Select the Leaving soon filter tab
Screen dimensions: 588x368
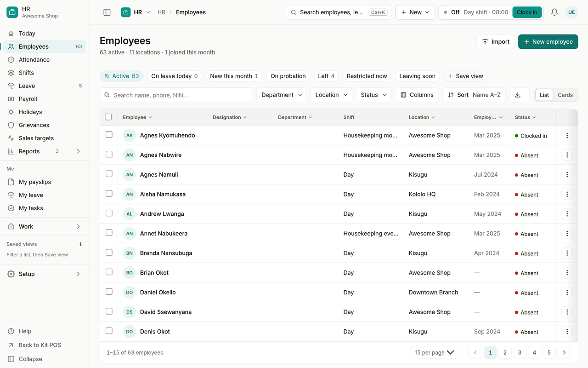coord(417,76)
